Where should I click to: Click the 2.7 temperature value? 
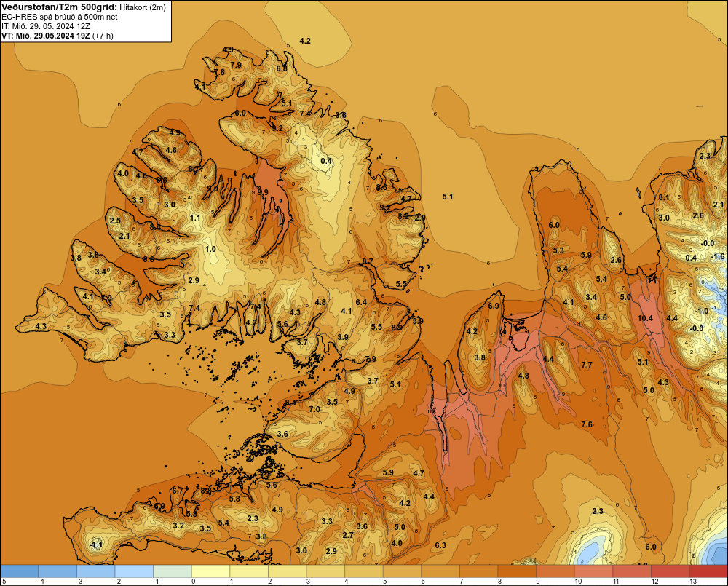pos(348,535)
